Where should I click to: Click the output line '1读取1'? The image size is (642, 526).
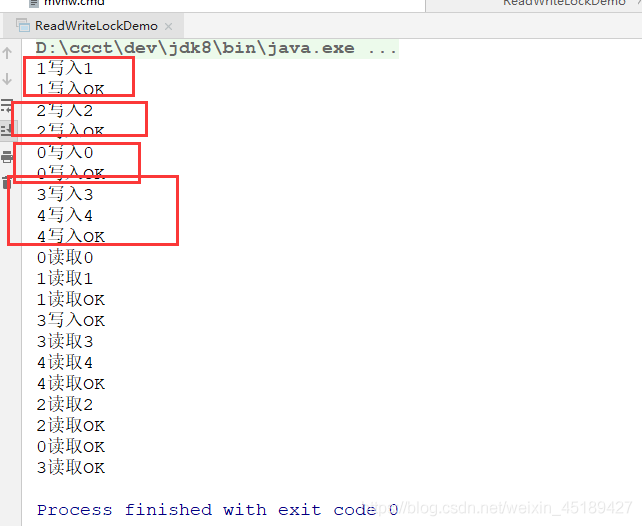65,278
